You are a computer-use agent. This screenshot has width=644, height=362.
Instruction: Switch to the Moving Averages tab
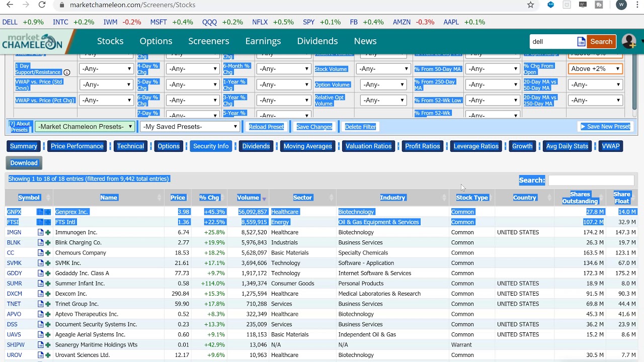click(307, 146)
